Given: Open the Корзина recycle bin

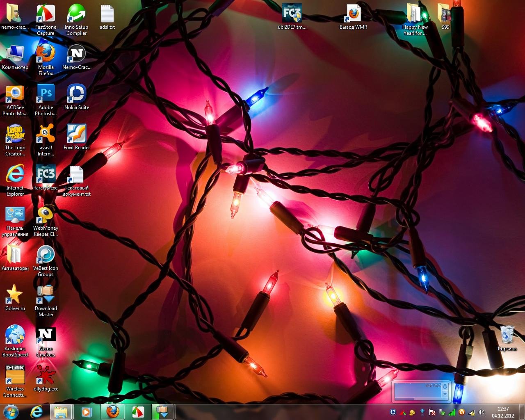Looking at the screenshot, I should pos(507,339).
